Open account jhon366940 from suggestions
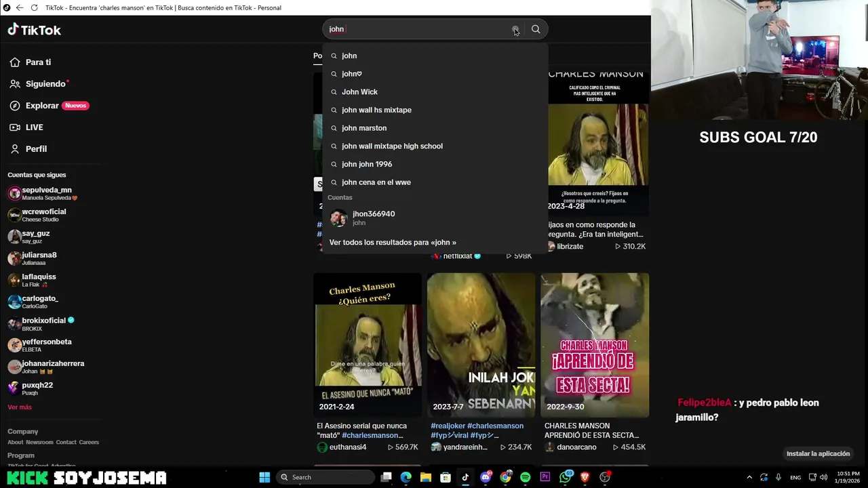Viewport: 868px width, 488px height. (435, 218)
